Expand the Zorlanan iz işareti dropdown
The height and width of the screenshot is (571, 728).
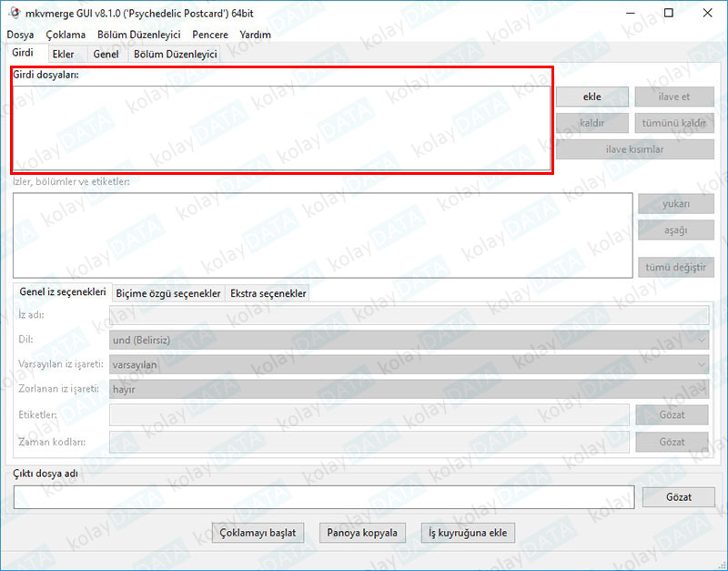408,389
